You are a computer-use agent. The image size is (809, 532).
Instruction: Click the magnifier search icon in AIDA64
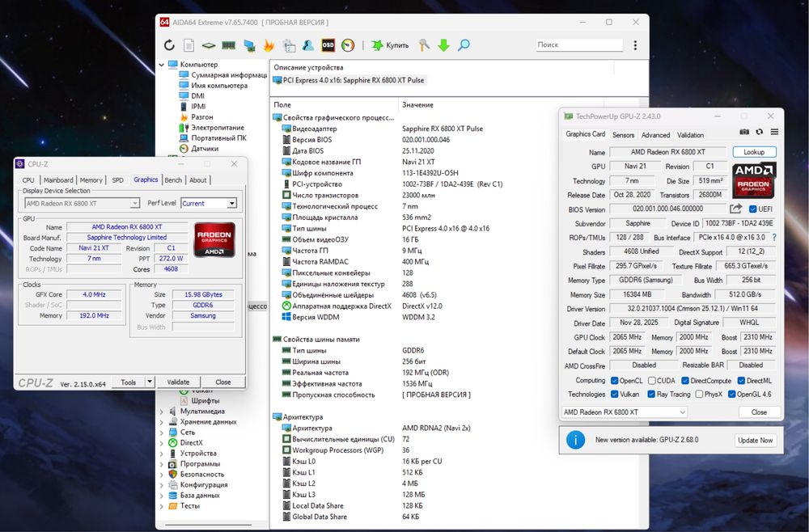pyautogui.click(x=464, y=45)
